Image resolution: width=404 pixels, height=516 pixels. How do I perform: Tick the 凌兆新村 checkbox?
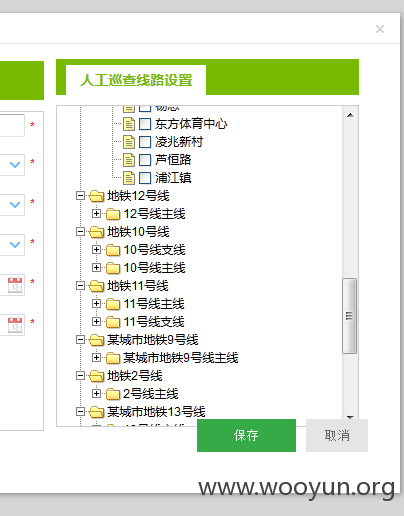click(x=145, y=142)
